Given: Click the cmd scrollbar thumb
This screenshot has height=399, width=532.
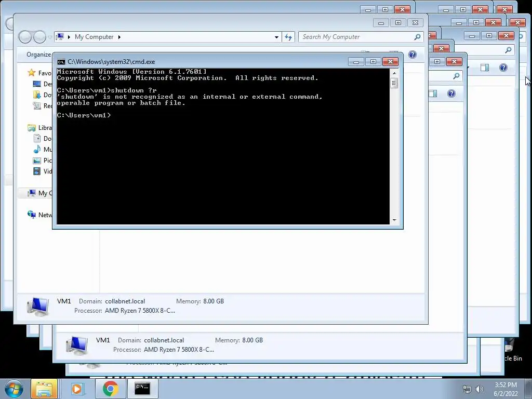Looking at the screenshot, I should (394, 83).
